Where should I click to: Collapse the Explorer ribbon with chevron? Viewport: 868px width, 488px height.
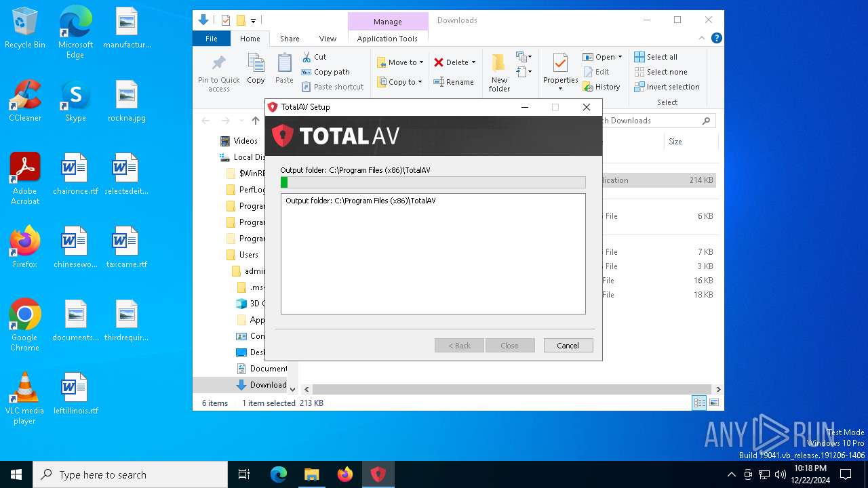[x=702, y=39]
